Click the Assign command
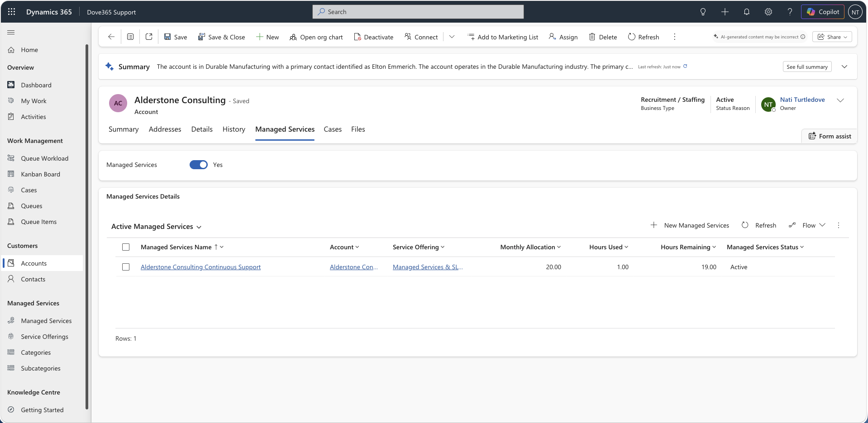 point(563,37)
